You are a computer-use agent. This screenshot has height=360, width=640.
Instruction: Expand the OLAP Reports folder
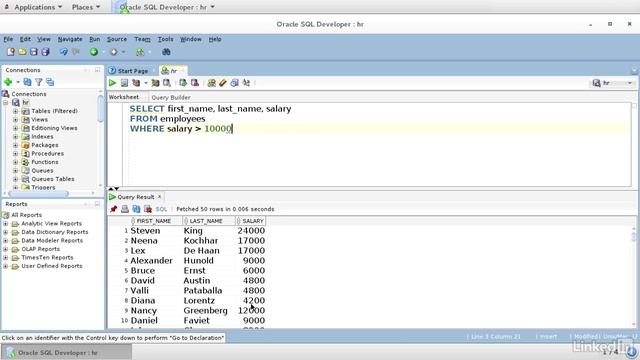(x=5, y=249)
